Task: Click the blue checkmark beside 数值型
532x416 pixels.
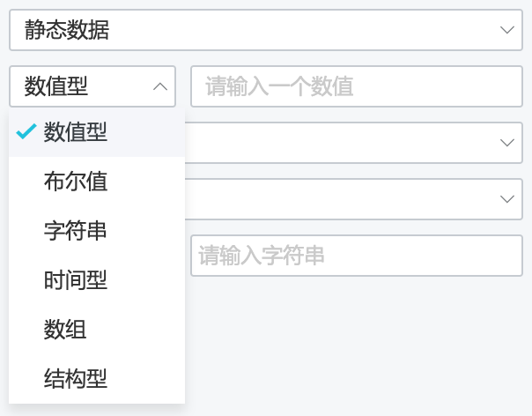Action: click(x=26, y=131)
